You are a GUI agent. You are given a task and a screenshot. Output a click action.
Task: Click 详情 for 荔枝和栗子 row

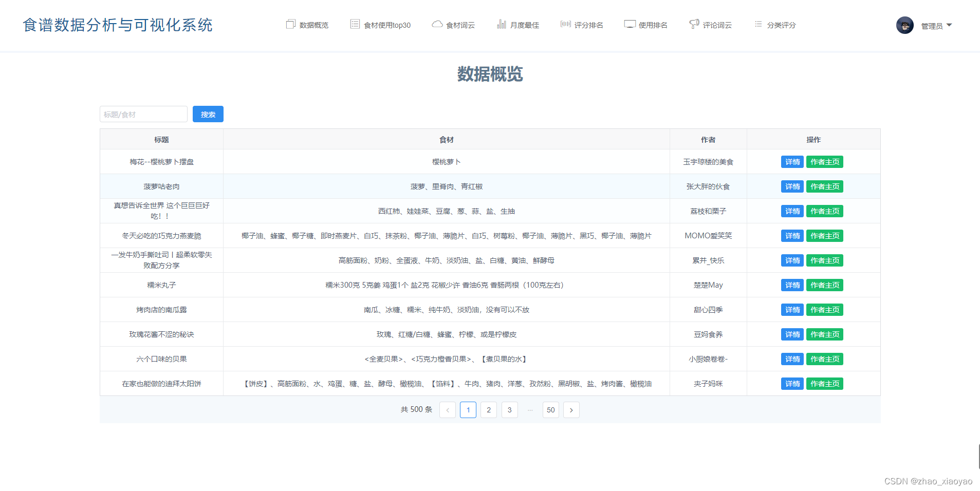(792, 211)
